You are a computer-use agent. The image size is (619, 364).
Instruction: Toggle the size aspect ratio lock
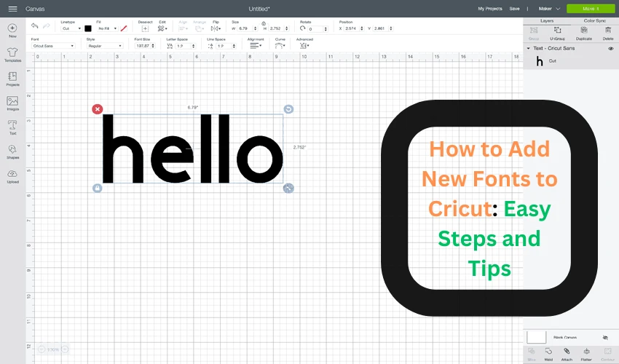coord(263,23)
